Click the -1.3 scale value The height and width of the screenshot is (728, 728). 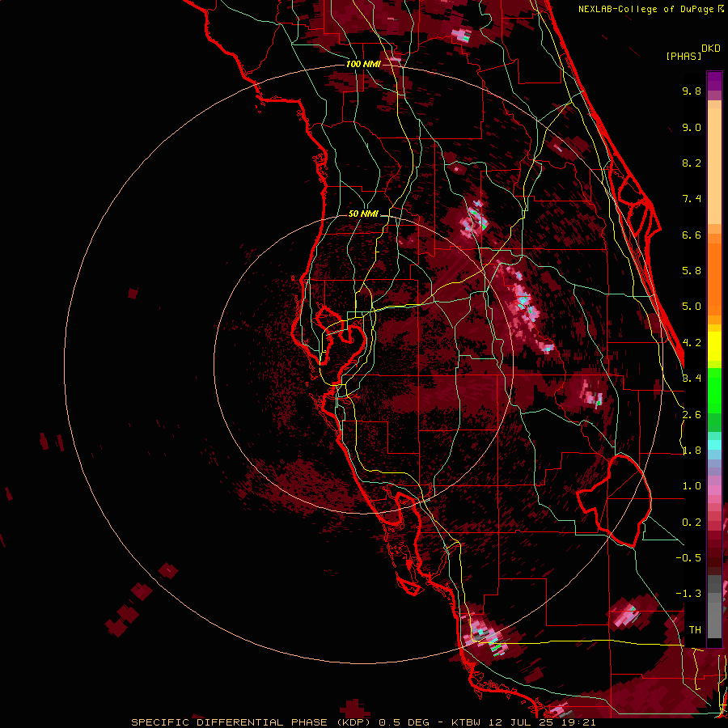(x=688, y=594)
